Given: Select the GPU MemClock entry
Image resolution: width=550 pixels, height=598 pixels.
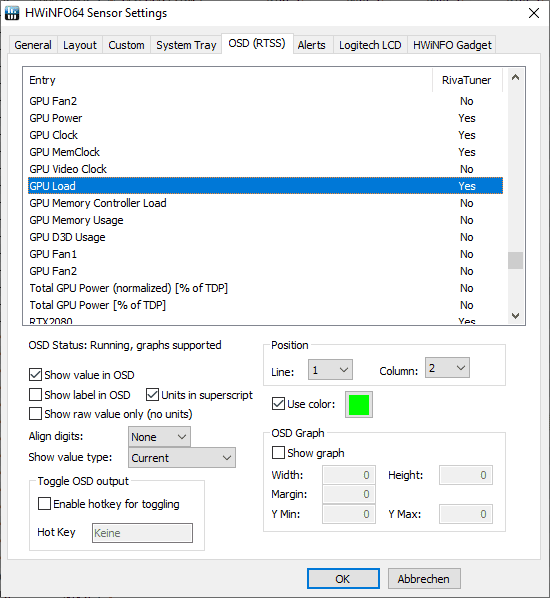Looking at the screenshot, I should click(x=265, y=152).
